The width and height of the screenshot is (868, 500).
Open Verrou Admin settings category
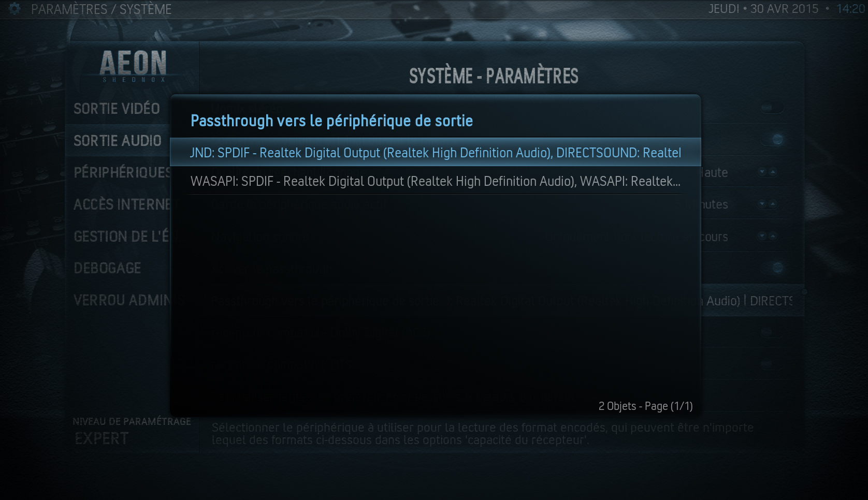122,300
